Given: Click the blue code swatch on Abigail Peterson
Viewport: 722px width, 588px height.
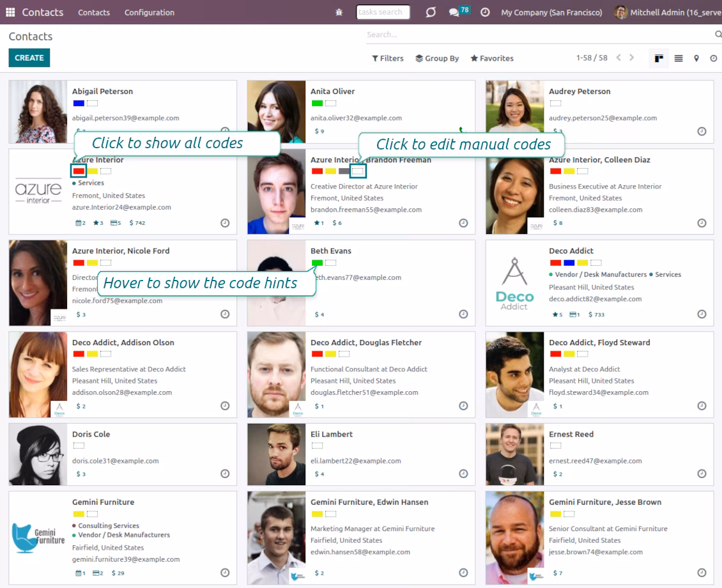Looking at the screenshot, I should [79, 103].
